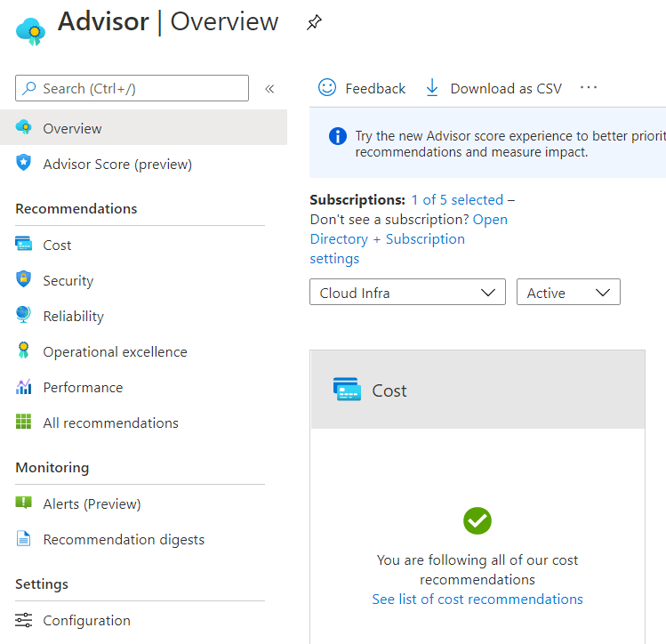Click the Cost card header icon
This screenshot has height=644, width=666.
point(347,389)
